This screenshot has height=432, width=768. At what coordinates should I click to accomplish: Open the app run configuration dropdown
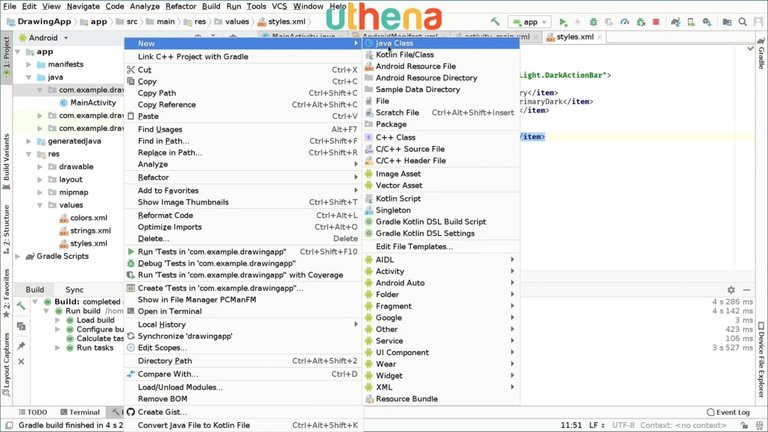point(530,21)
